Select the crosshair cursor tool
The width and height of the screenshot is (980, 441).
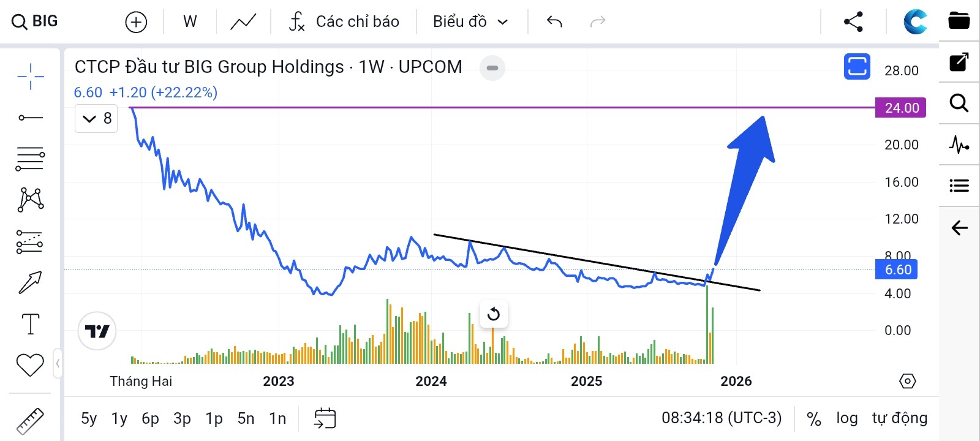30,77
